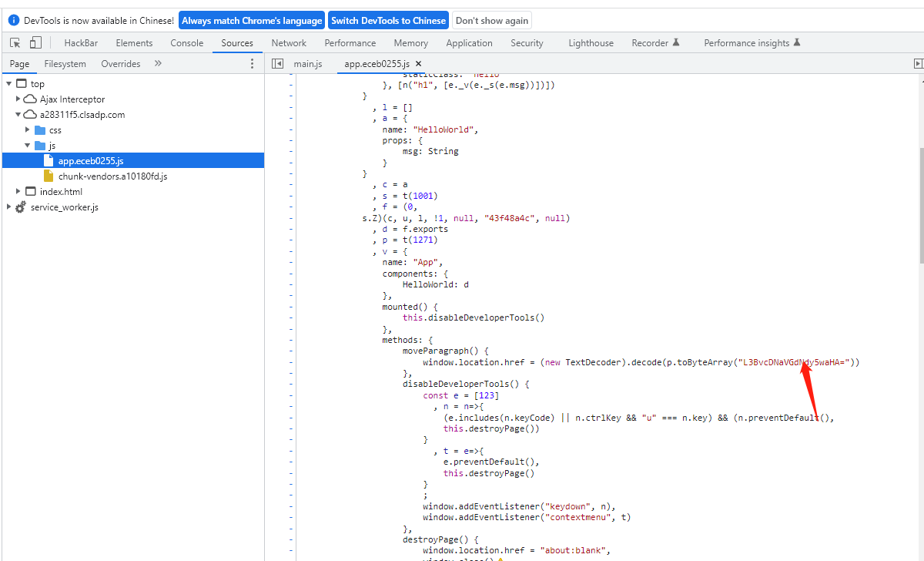Activate the inspect element picker icon
Screen dimensions: 924x561
(15, 43)
